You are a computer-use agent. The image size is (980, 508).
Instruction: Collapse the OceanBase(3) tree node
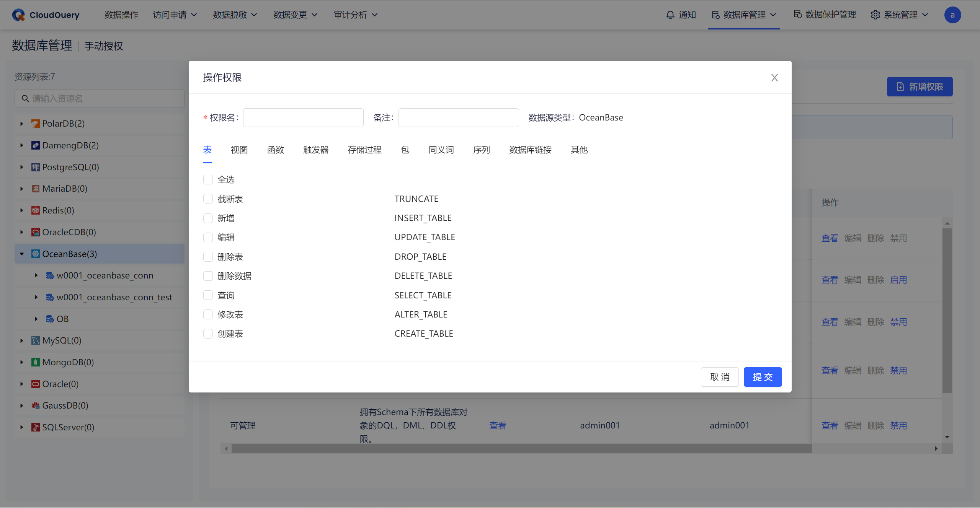pos(22,254)
